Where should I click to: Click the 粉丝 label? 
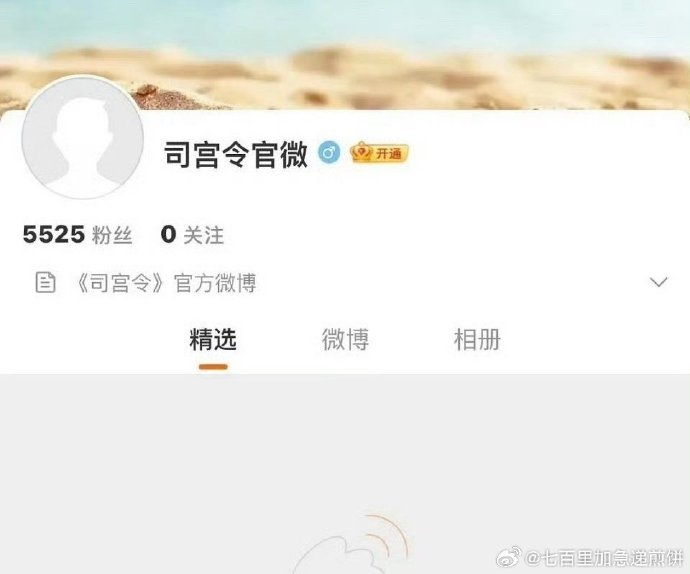pos(112,235)
